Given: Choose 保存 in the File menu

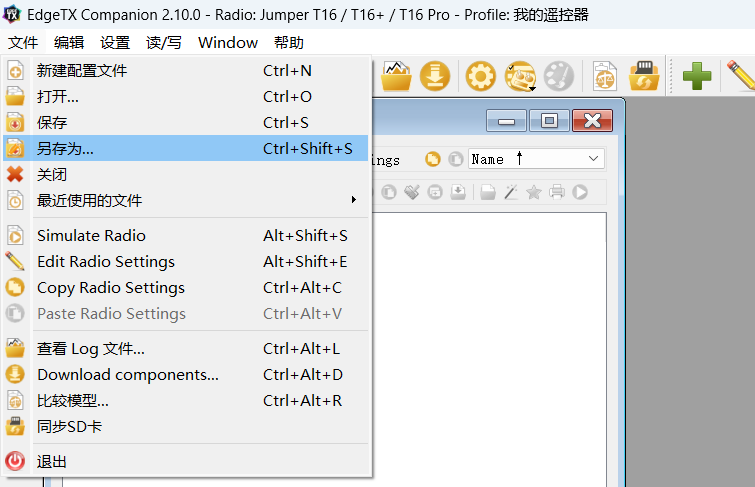Looking at the screenshot, I should (x=186, y=123).
